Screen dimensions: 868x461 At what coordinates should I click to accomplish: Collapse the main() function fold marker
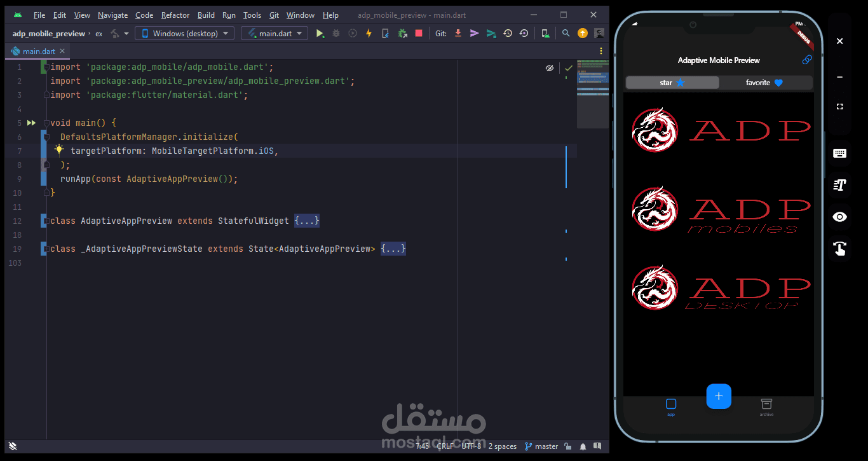(46, 123)
